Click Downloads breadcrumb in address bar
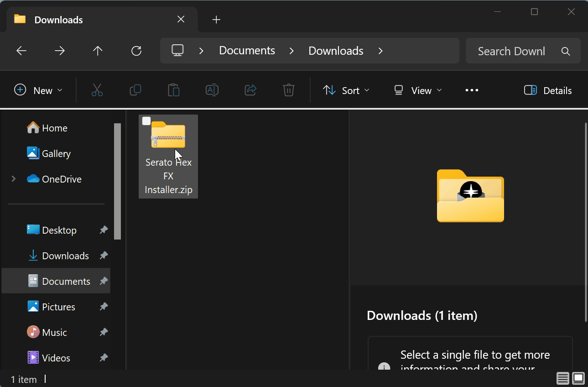Screen dimensions: 588x387 [x=336, y=51]
